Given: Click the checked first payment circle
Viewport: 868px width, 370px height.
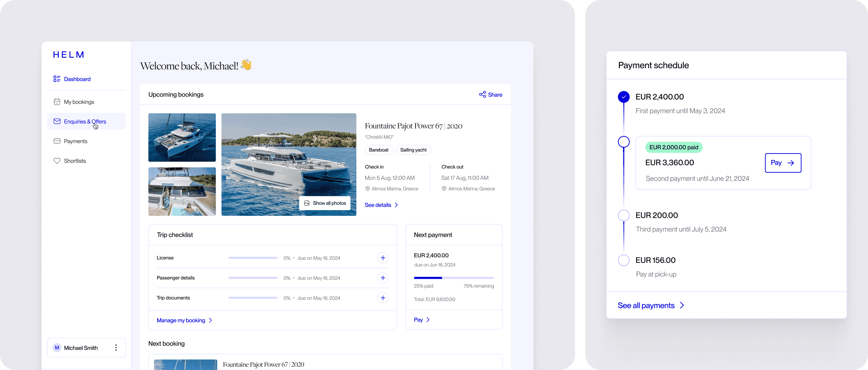Looking at the screenshot, I should (623, 97).
